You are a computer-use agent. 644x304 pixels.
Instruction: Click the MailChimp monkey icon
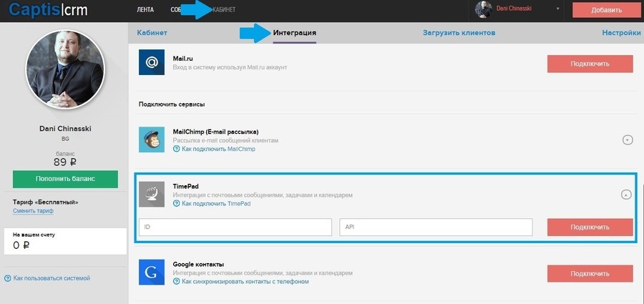152,139
